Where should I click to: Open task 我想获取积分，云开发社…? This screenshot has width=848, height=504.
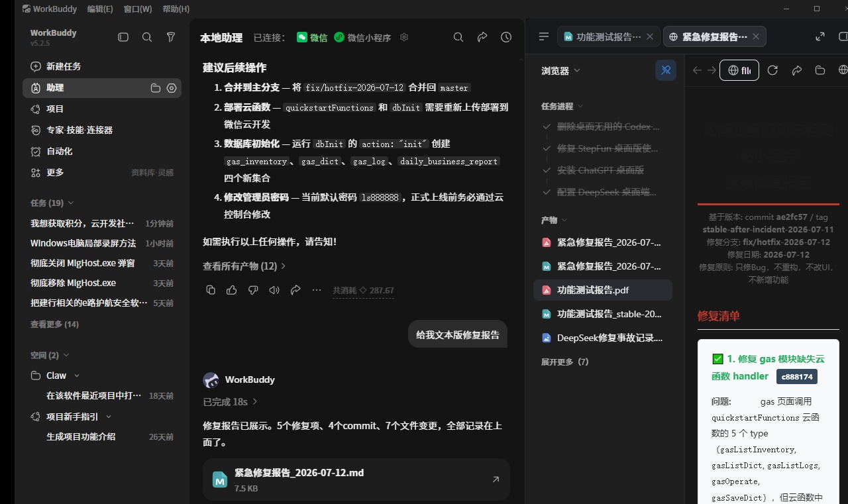pyautogui.click(x=102, y=223)
